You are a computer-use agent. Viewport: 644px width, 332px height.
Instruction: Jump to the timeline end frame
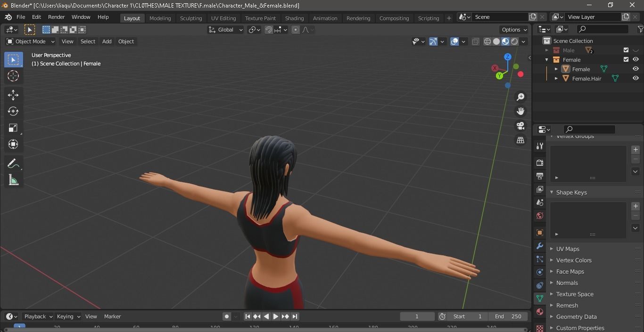click(x=295, y=316)
